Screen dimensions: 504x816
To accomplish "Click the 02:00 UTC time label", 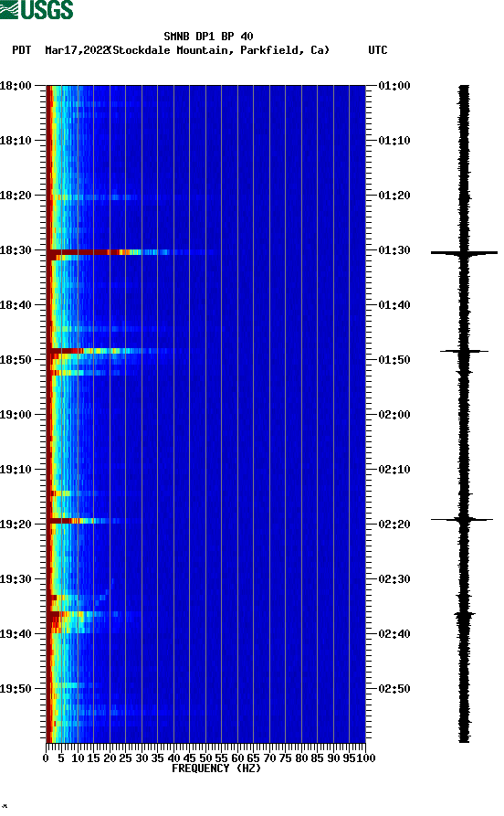I will tap(394, 414).
